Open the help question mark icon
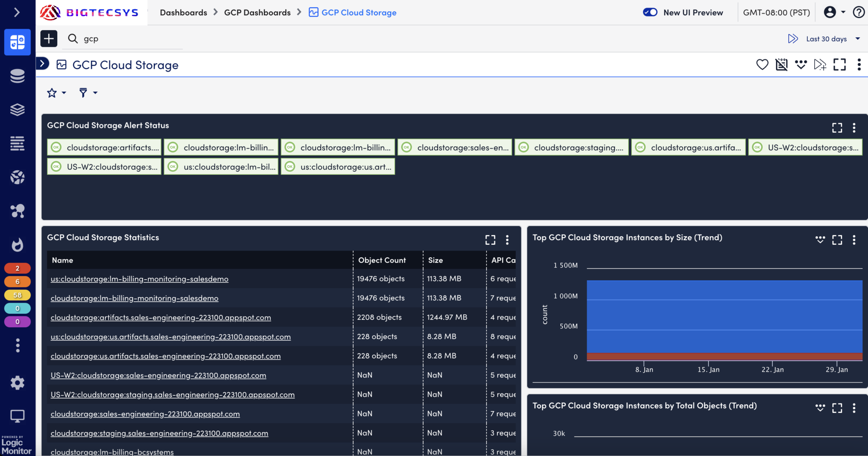 click(859, 12)
